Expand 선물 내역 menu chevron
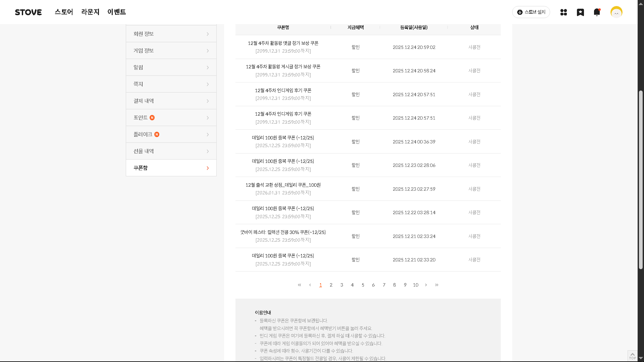The image size is (644, 362). [x=208, y=151]
